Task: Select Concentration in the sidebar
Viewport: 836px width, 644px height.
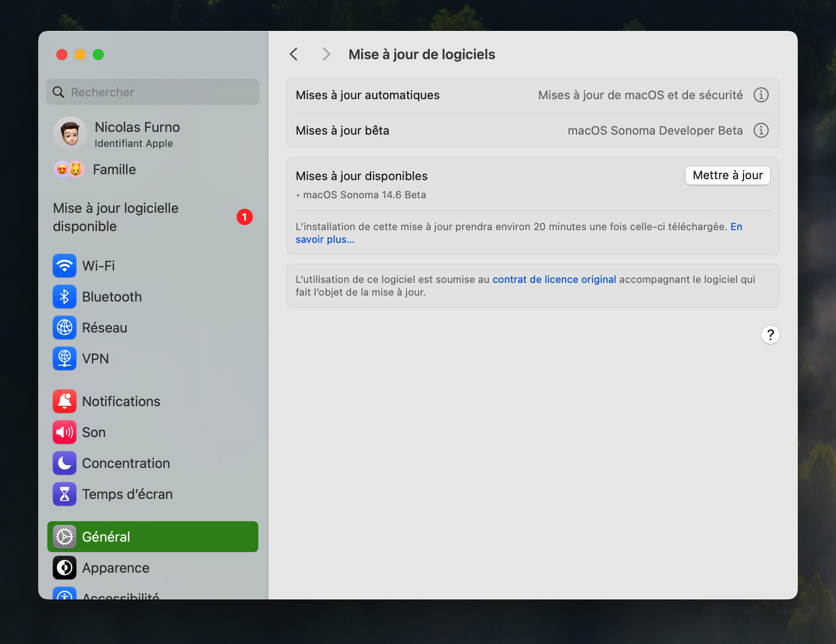Action: point(153,463)
